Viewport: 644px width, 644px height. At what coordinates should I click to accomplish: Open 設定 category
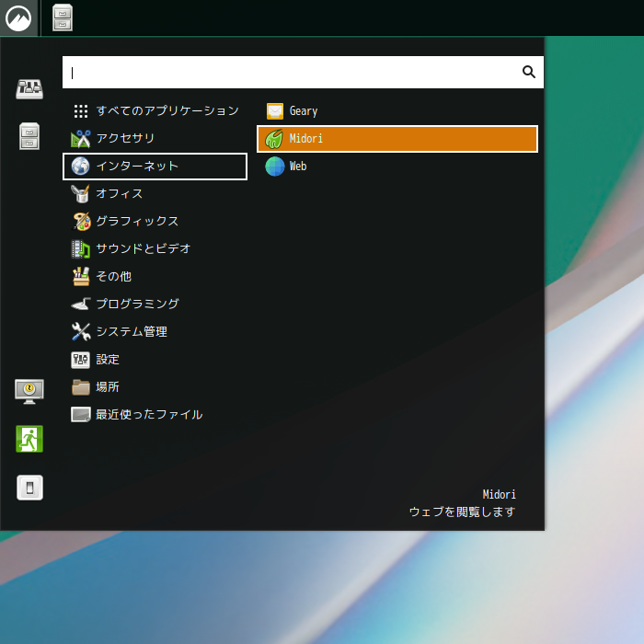coord(155,360)
